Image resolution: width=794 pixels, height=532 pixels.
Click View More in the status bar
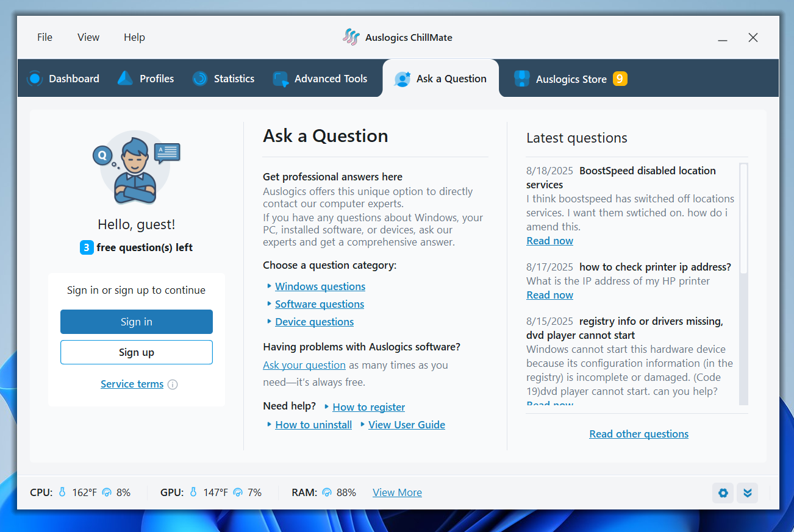point(397,492)
